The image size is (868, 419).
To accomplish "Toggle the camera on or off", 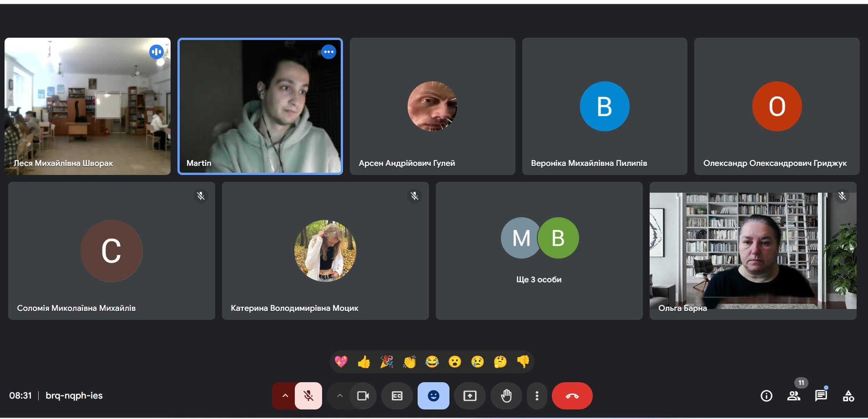I will pos(363,396).
